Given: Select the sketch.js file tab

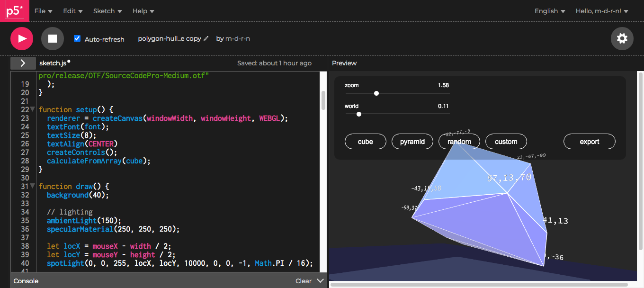Looking at the screenshot, I should point(53,63).
